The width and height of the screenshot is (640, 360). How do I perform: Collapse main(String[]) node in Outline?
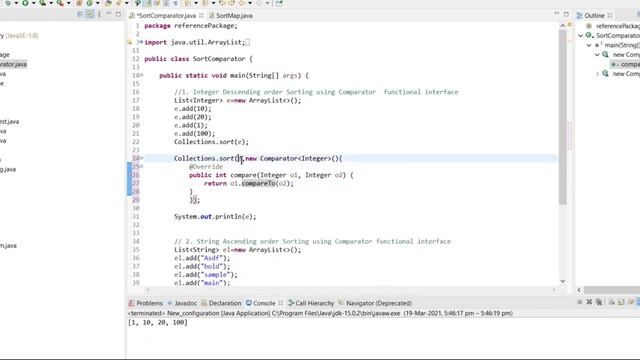point(589,45)
